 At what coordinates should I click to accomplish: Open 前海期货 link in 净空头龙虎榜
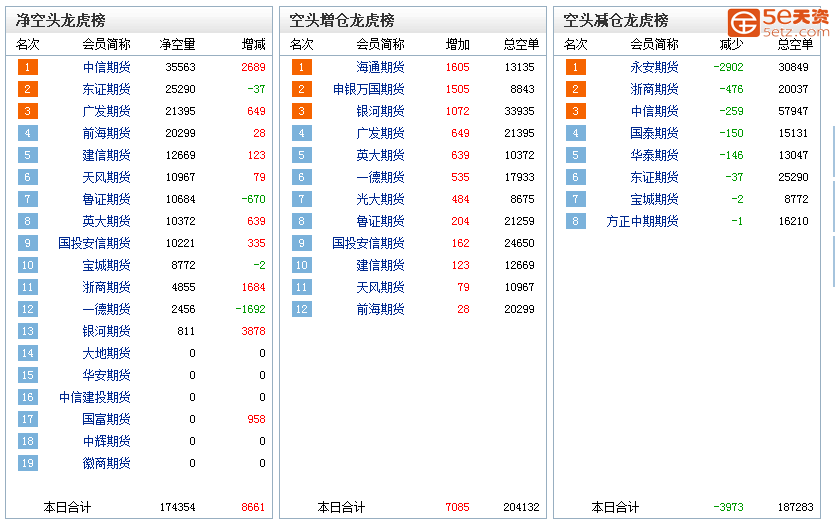click(x=107, y=133)
